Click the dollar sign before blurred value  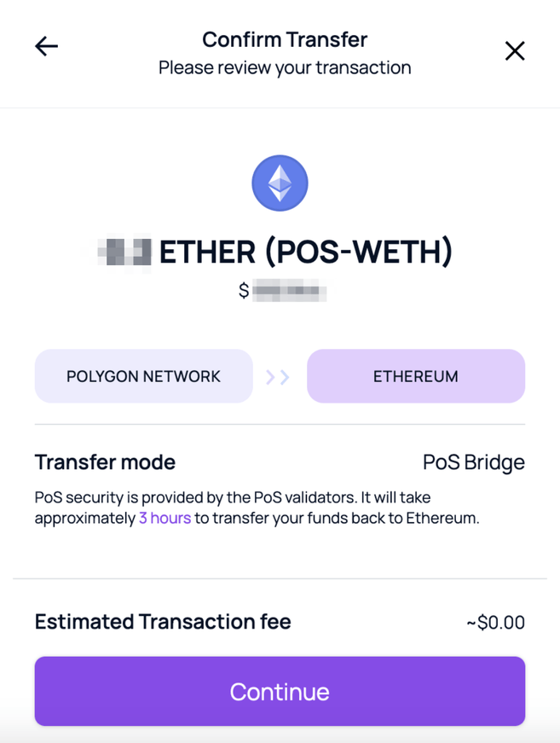pos(244,292)
